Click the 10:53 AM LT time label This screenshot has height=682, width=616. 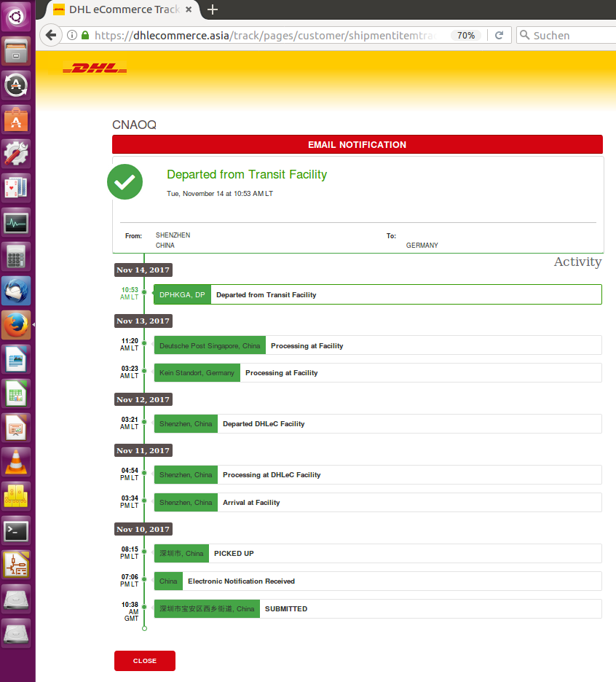point(130,294)
